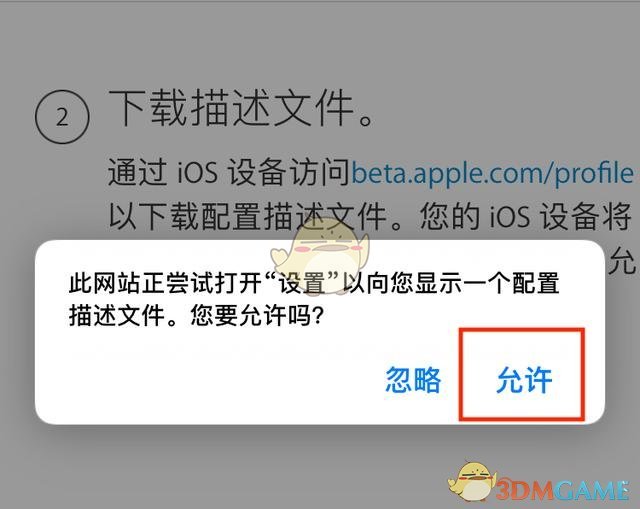The width and height of the screenshot is (640, 509).
Task: Click the faded chick mascot watermark above dialog
Action: pyautogui.click(x=320, y=255)
